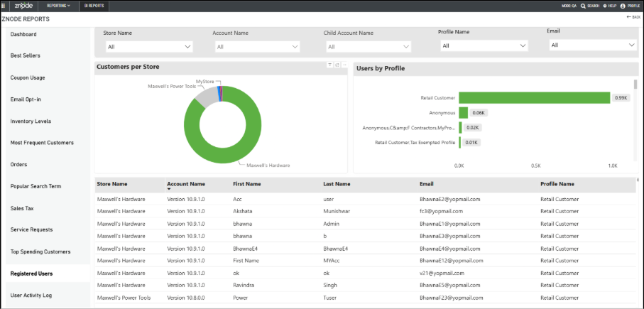Open more options on Customers per Store chart
644x309 pixels.
click(344, 65)
